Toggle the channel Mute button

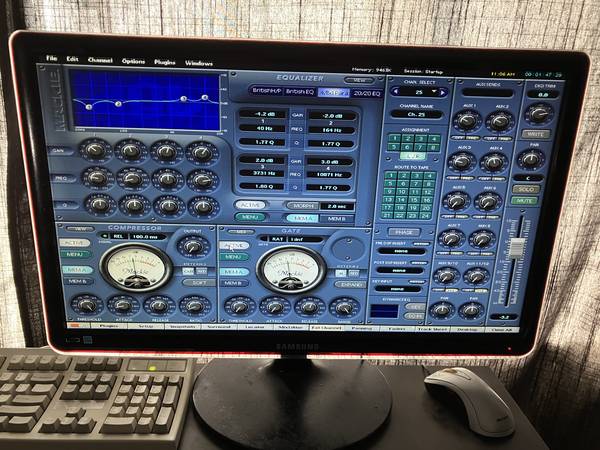point(525,201)
